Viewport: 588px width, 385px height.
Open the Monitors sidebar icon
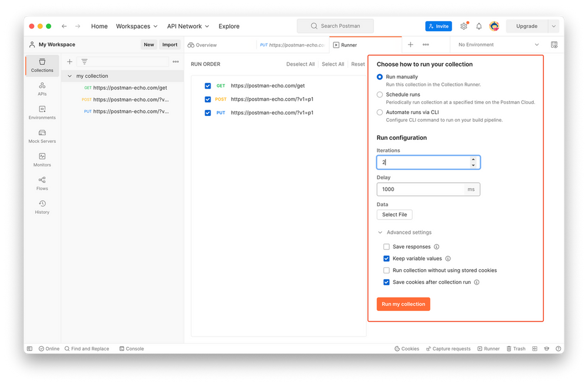(42, 160)
